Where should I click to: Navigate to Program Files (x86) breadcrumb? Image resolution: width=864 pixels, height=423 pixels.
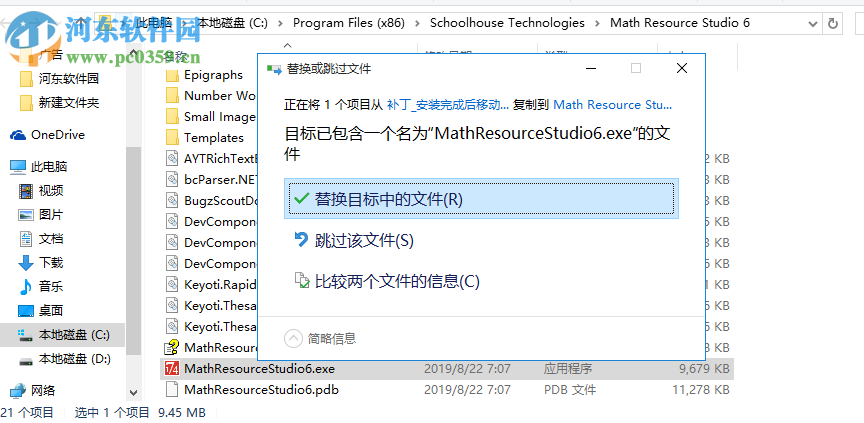(349, 23)
